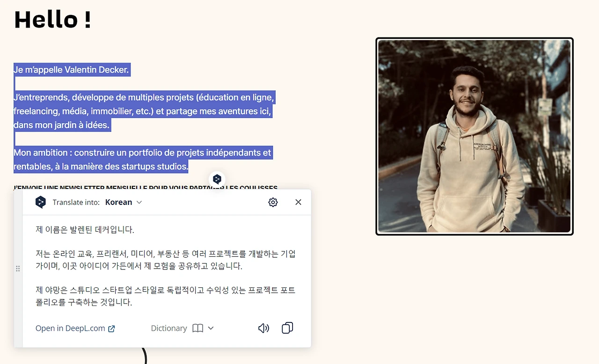Viewport: 599px width, 364px height.
Task: Open translation in DeepL.com
Action: [75, 328]
